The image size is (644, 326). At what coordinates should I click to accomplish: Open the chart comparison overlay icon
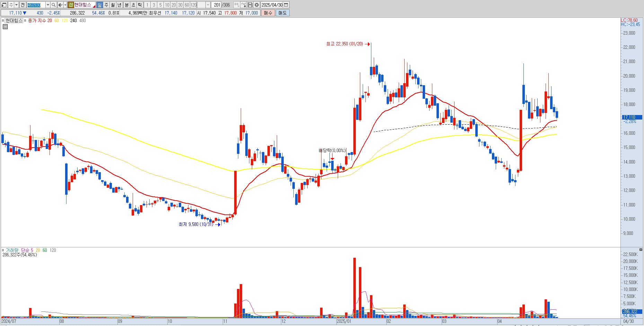pos(237,5)
